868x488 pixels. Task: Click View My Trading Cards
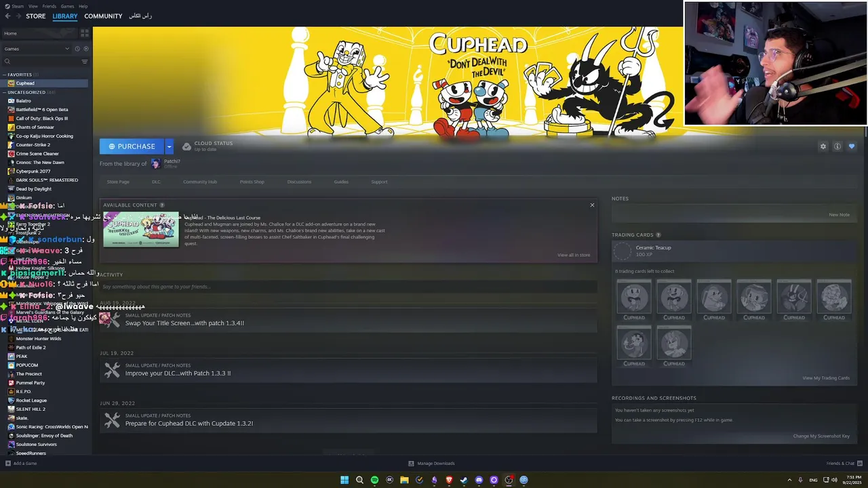coord(826,378)
